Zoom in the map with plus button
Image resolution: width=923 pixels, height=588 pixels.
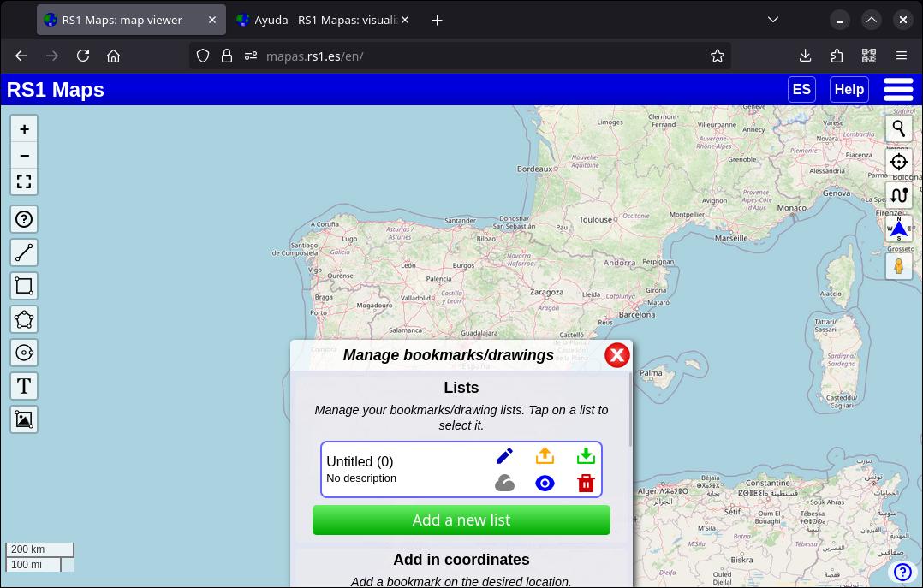tap(24, 129)
